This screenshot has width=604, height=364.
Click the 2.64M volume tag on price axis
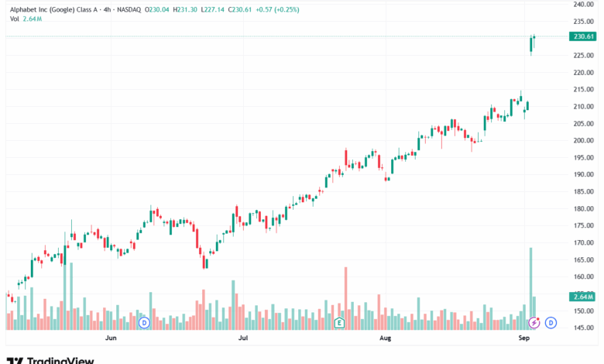pos(582,297)
